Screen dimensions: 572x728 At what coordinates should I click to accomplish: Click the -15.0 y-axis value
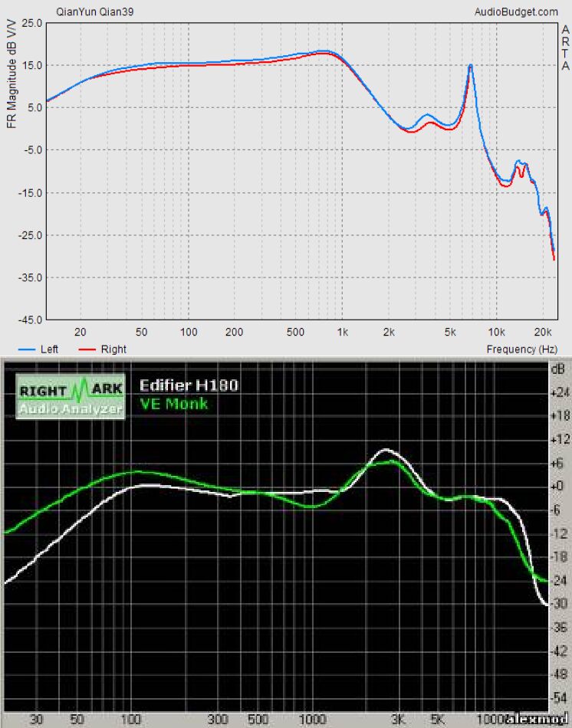(x=30, y=192)
